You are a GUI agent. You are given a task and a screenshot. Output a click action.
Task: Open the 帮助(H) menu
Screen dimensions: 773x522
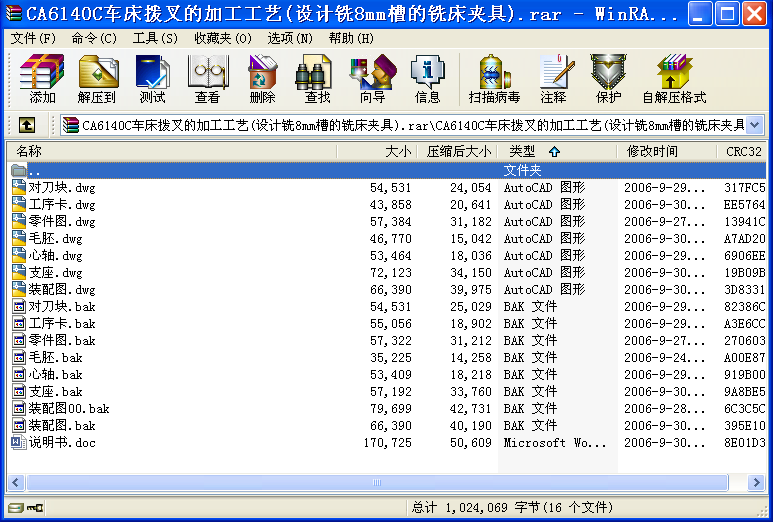351,38
